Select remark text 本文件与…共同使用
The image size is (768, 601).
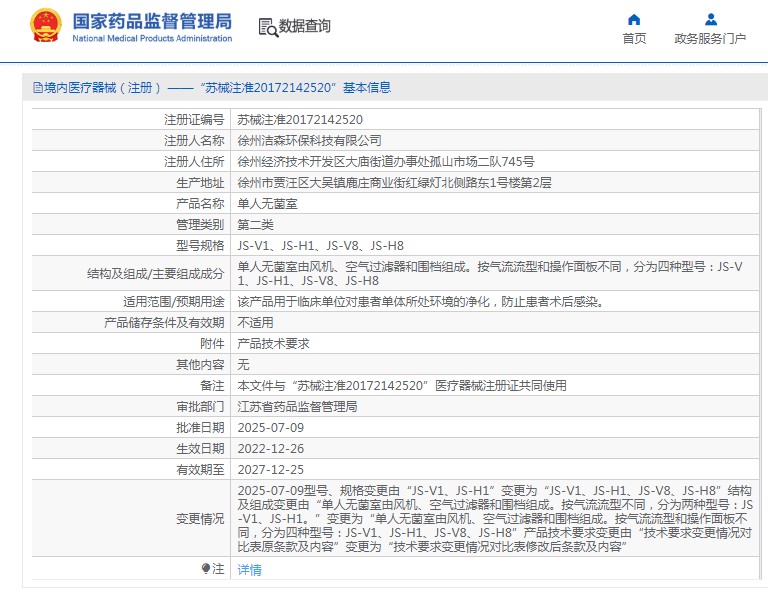[402, 386]
